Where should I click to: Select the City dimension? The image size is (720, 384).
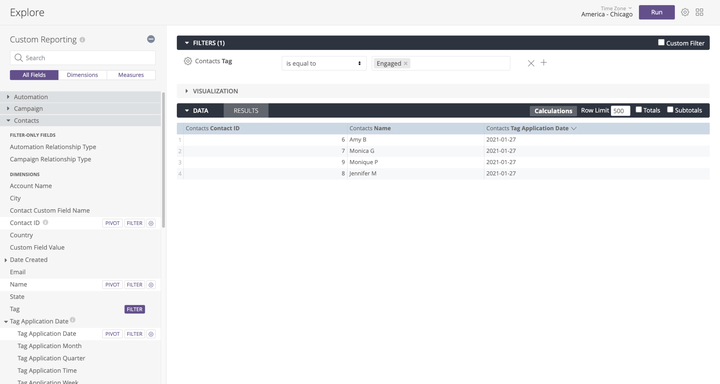coord(15,198)
